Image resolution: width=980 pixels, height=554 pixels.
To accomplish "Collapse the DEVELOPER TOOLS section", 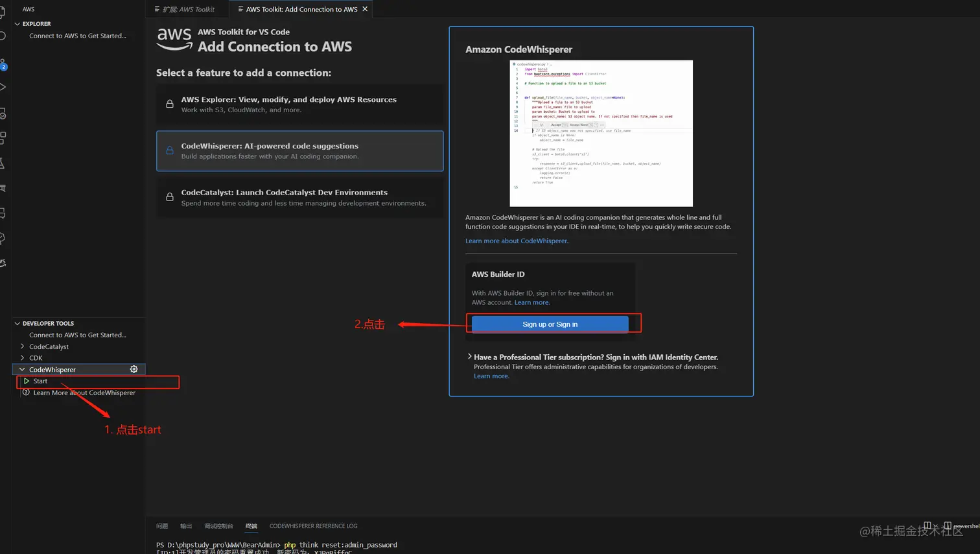I will (x=16, y=323).
